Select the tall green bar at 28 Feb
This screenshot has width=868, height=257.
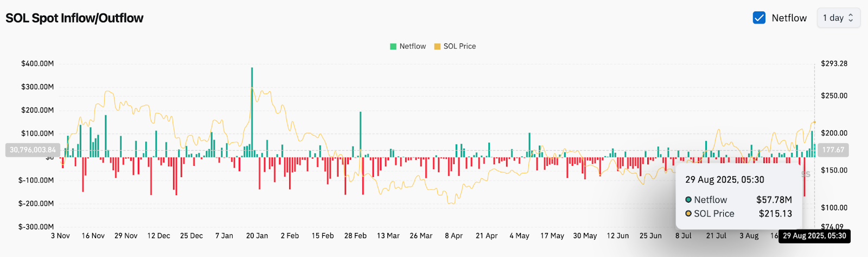pyautogui.click(x=360, y=133)
